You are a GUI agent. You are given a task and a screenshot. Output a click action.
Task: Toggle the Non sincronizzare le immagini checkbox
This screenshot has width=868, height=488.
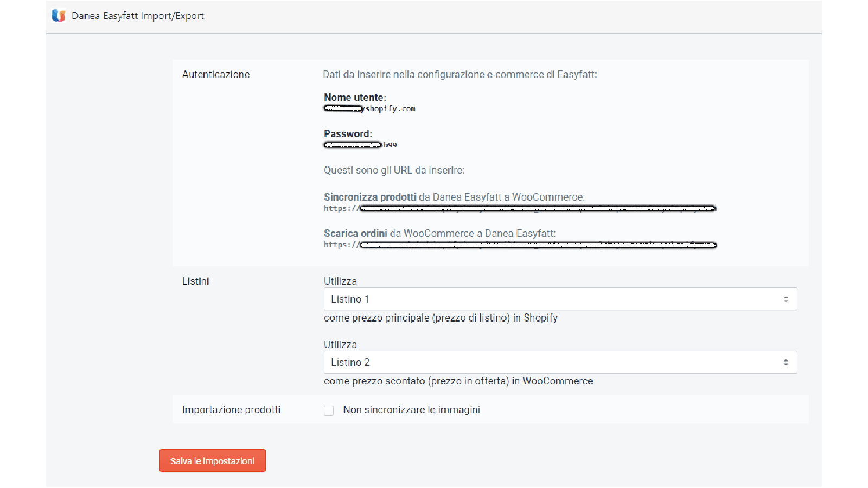(x=329, y=410)
